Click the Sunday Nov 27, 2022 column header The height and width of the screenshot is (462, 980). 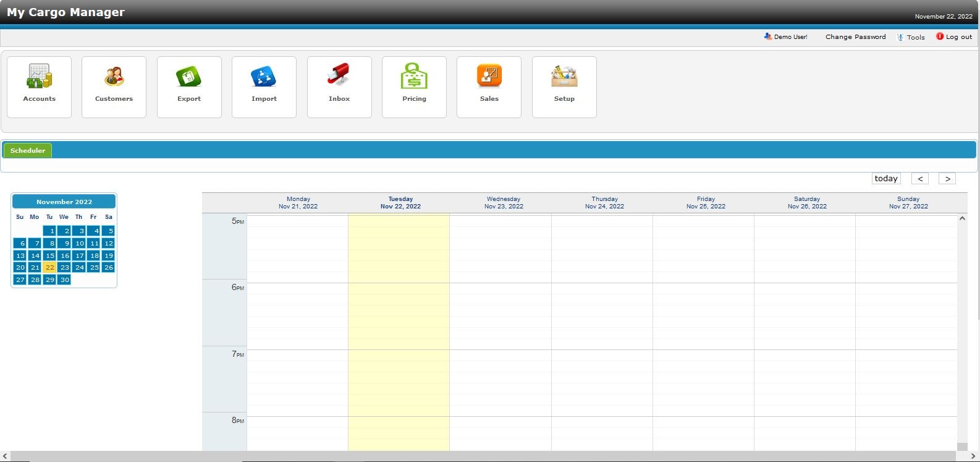(908, 203)
